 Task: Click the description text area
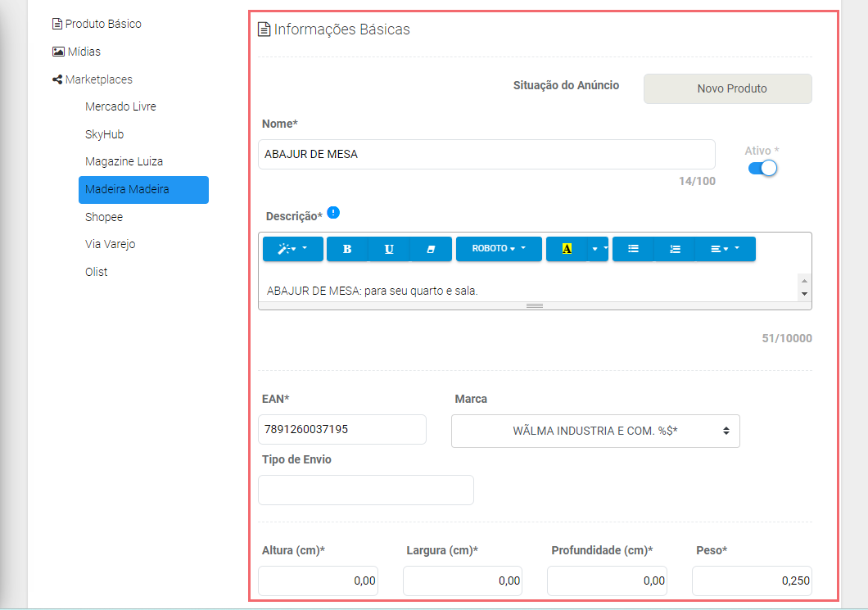tap(529, 288)
